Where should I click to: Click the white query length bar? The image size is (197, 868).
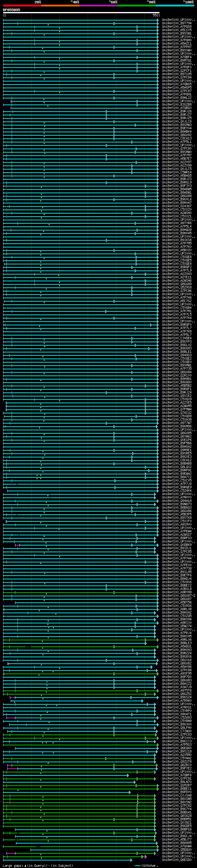coord(81,12)
